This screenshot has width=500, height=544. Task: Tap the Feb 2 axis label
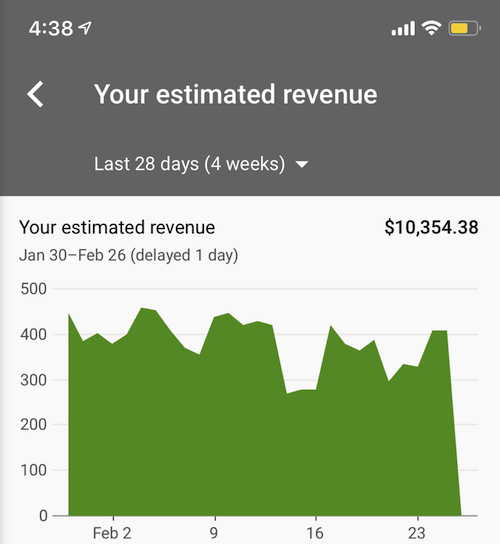point(112,533)
